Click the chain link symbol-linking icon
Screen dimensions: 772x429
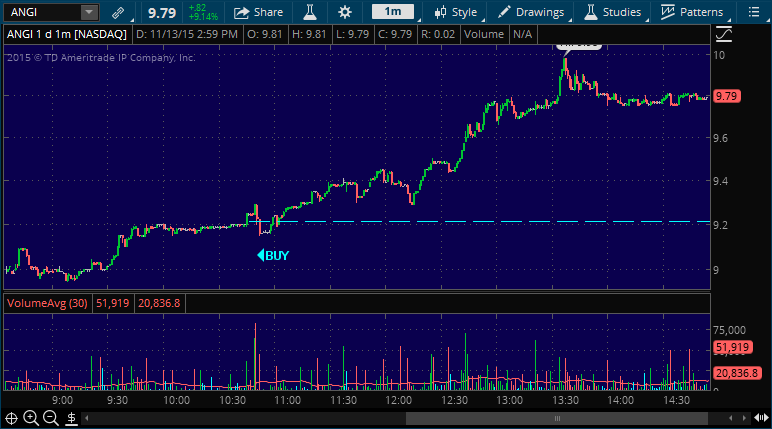click(x=118, y=12)
